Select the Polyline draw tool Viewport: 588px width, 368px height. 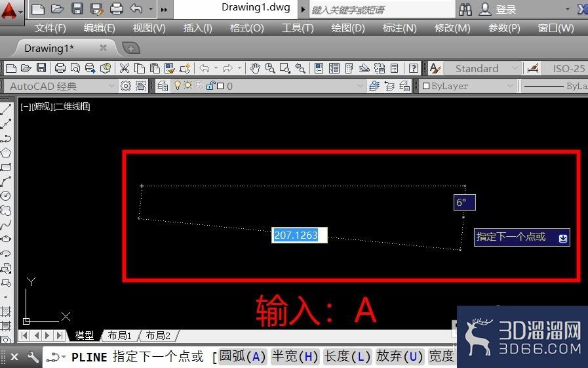pyautogui.click(x=6, y=138)
